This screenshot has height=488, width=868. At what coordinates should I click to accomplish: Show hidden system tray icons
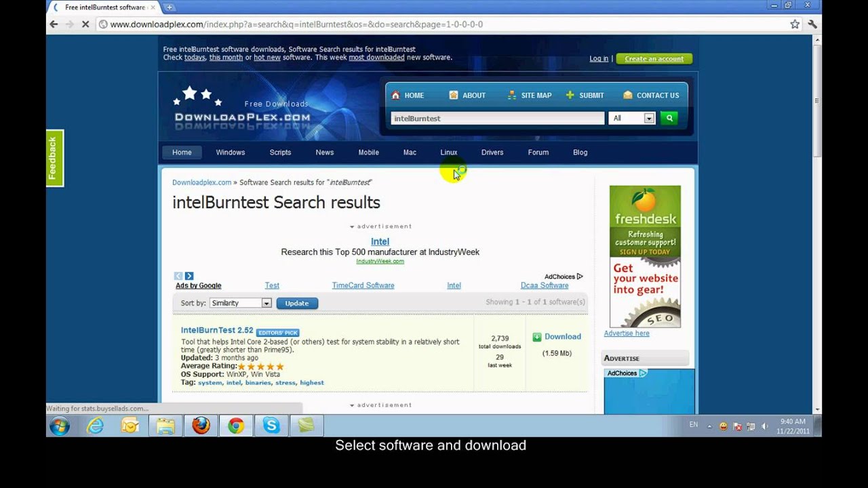tap(710, 427)
